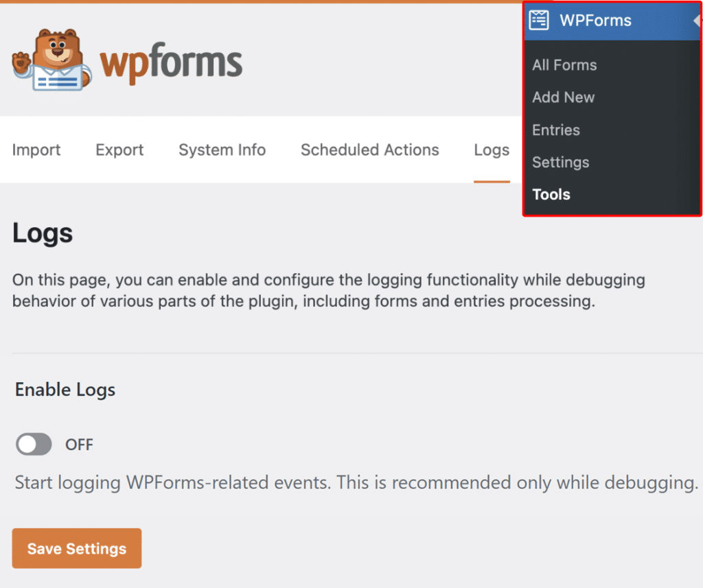Open Settings from the WPForms menu

(560, 163)
